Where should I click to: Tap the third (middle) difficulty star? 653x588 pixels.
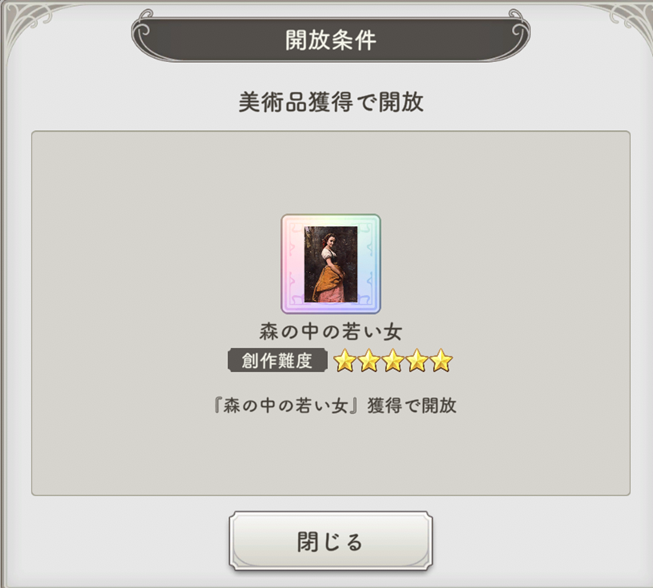click(393, 361)
